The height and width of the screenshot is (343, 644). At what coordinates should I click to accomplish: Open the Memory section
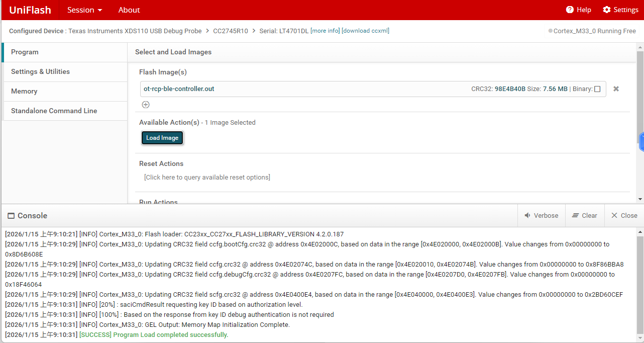(64, 92)
